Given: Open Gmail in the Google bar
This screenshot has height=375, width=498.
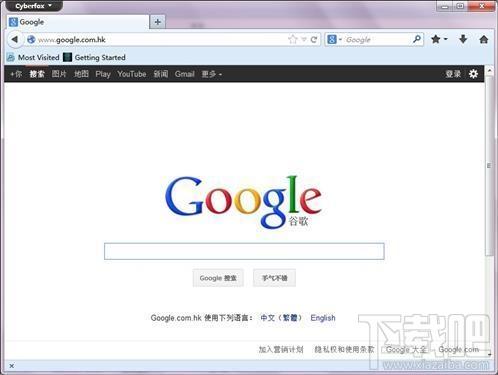Looking at the screenshot, I should [185, 74].
